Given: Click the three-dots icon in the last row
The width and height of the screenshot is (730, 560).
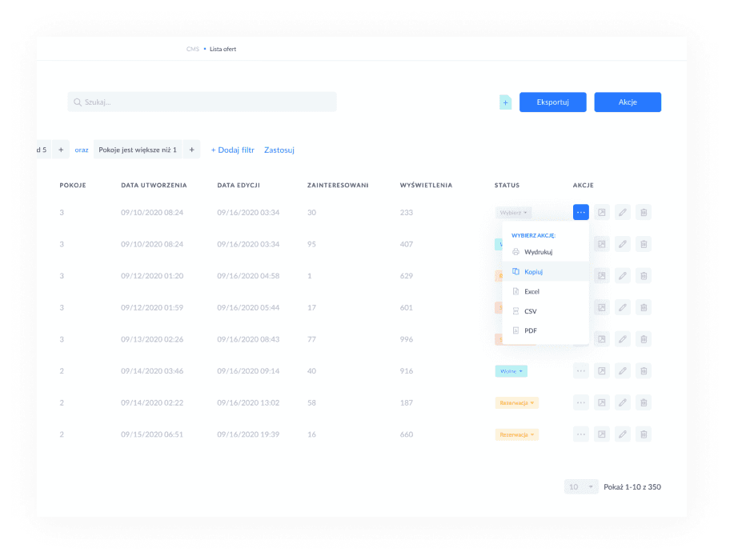Looking at the screenshot, I should 581,434.
